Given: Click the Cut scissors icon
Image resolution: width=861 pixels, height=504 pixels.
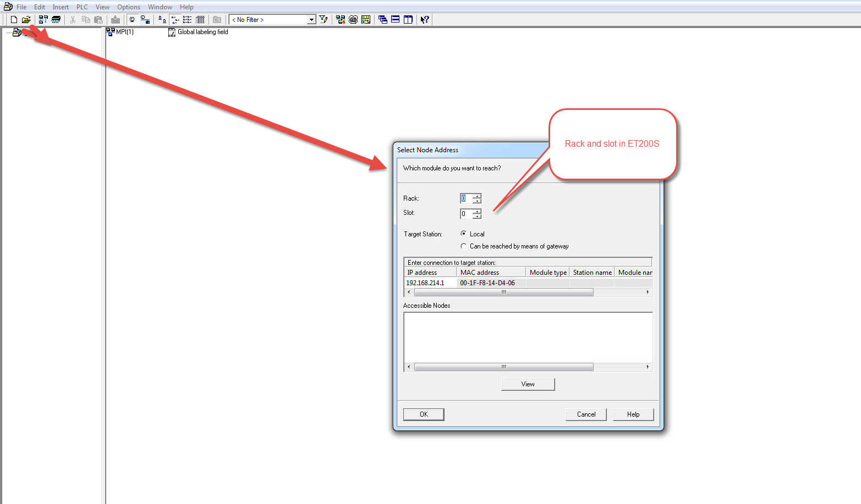Looking at the screenshot, I should 73,20.
